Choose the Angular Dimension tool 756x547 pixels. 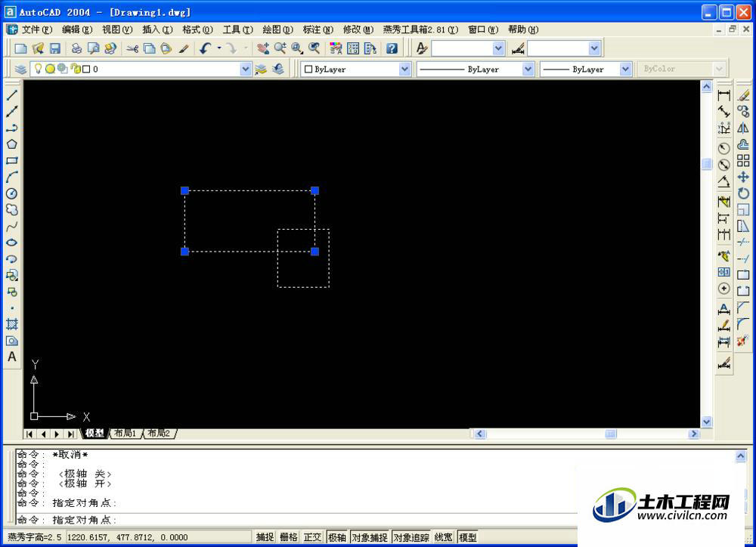coord(723,181)
